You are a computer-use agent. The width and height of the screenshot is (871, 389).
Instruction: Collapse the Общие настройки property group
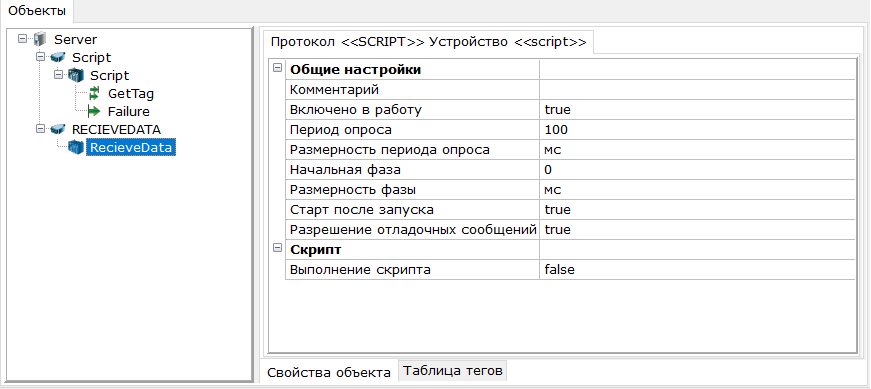(277, 68)
